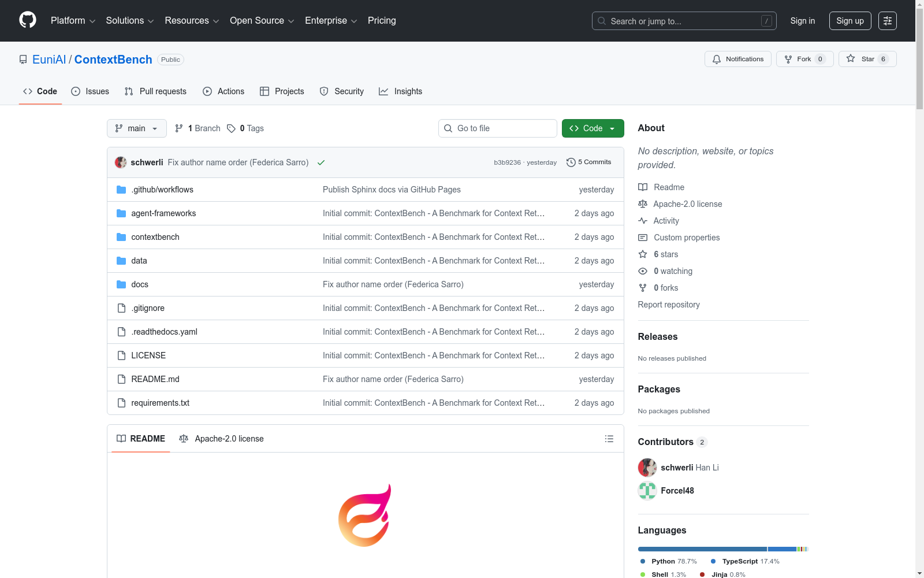Open the Custom properties link
The height and width of the screenshot is (578, 924).
[x=687, y=238]
